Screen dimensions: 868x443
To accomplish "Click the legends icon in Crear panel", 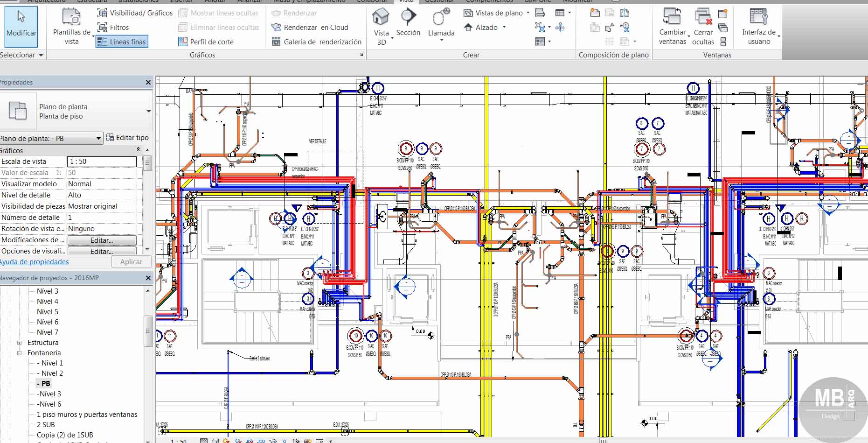I will (x=540, y=42).
